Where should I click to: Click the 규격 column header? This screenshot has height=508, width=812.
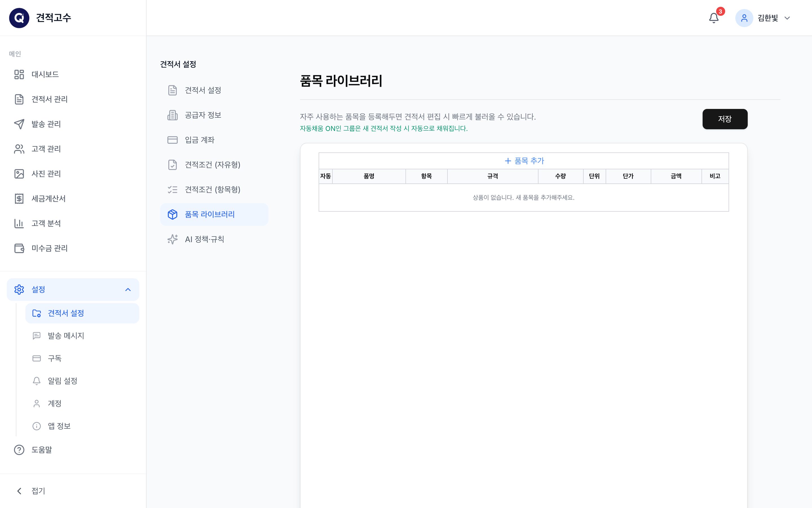tap(493, 176)
